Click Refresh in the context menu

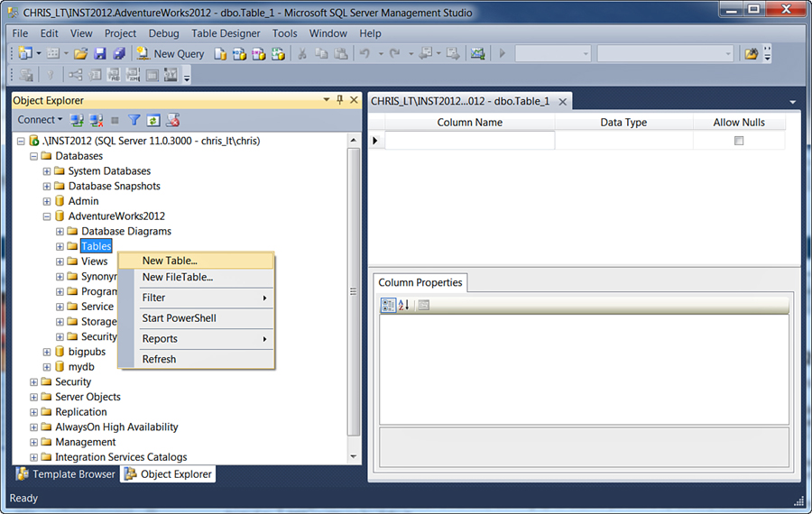click(x=159, y=359)
